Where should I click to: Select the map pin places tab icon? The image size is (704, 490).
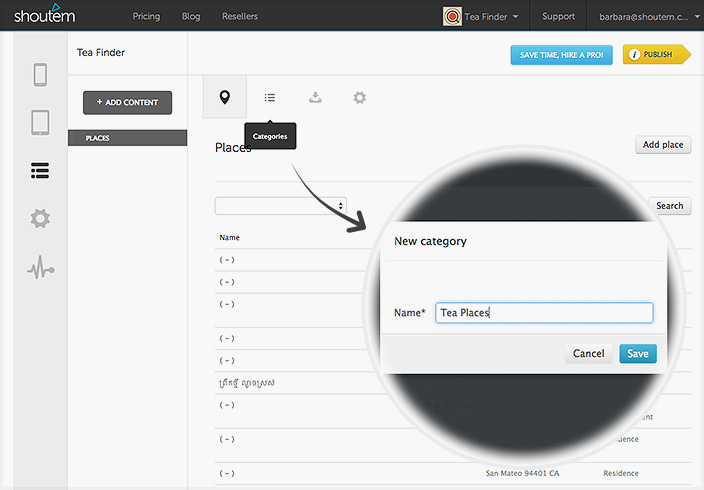pyautogui.click(x=225, y=97)
